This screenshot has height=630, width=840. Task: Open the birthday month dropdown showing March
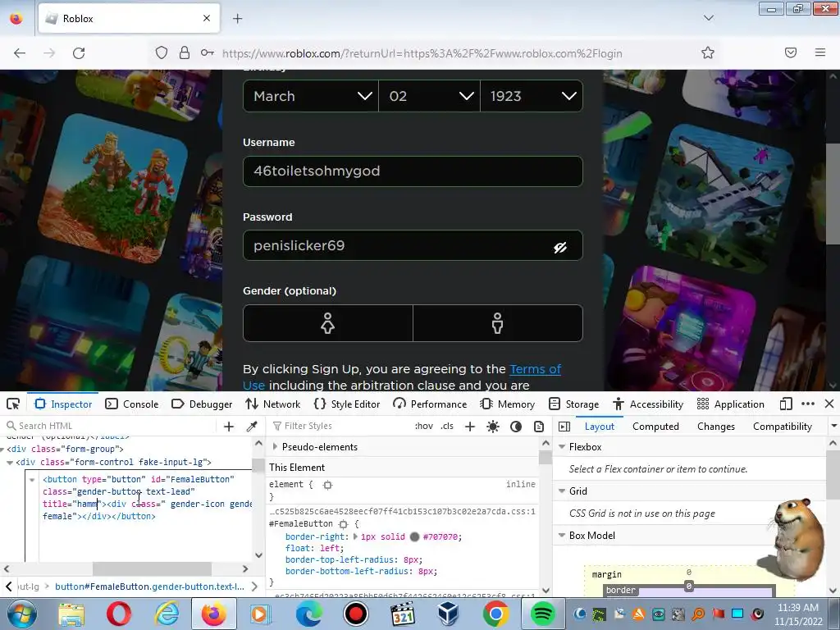pyautogui.click(x=311, y=96)
